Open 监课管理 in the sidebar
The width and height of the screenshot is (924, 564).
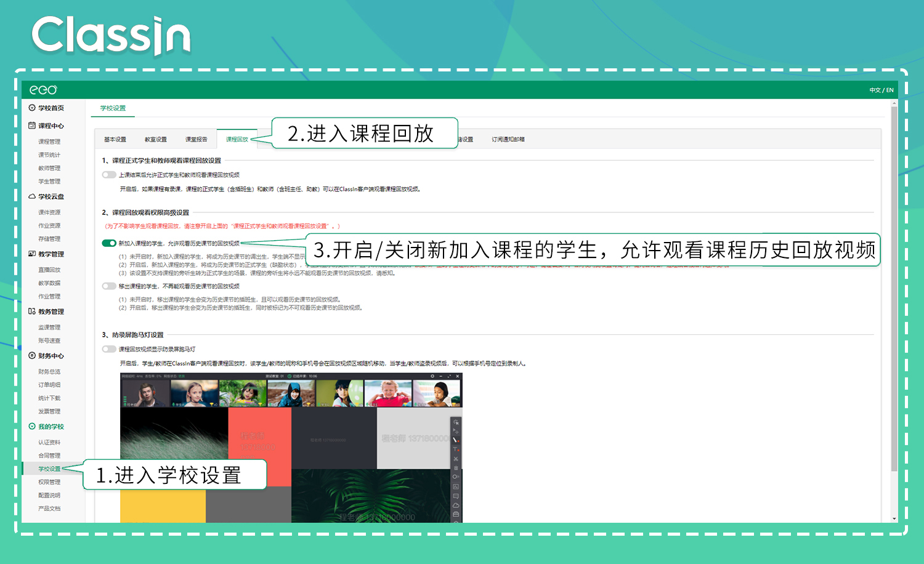(49, 328)
